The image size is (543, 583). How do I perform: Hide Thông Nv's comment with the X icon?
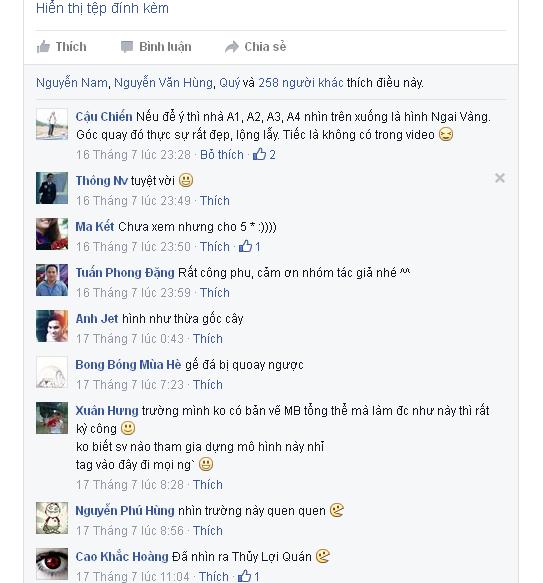coord(499,178)
